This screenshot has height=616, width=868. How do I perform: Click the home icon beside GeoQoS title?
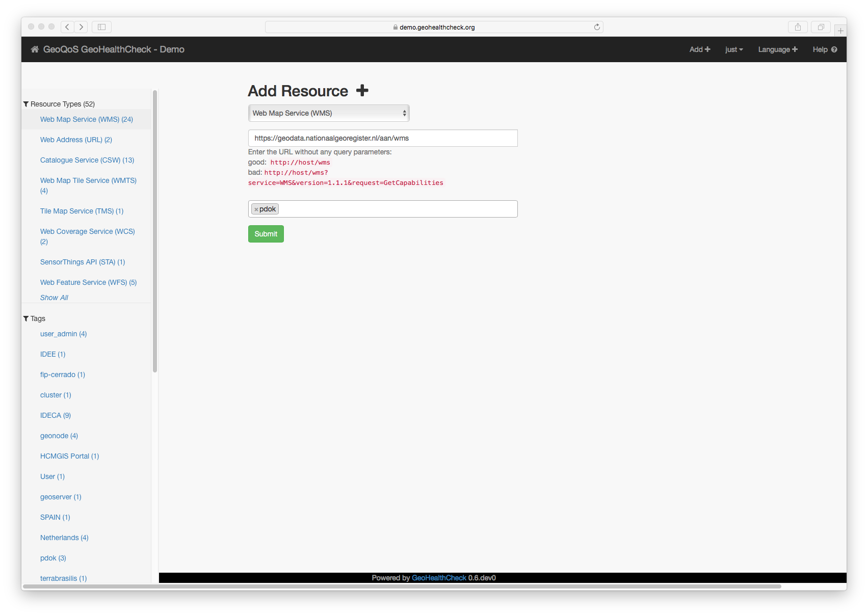pyautogui.click(x=35, y=49)
